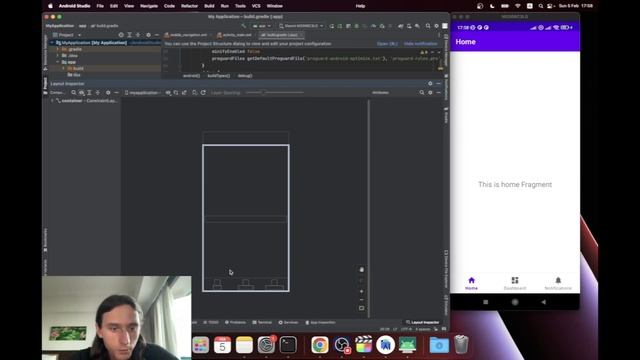This screenshot has height=360, width=640.
Task: Hide the Project panel with the minus icon
Action: pyautogui.click(x=156, y=35)
